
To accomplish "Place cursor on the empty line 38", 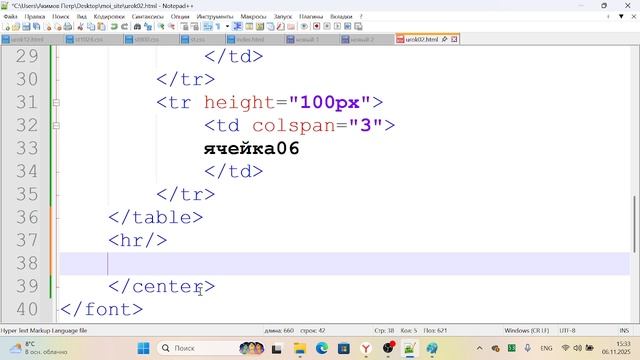I will [x=344, y=263].
